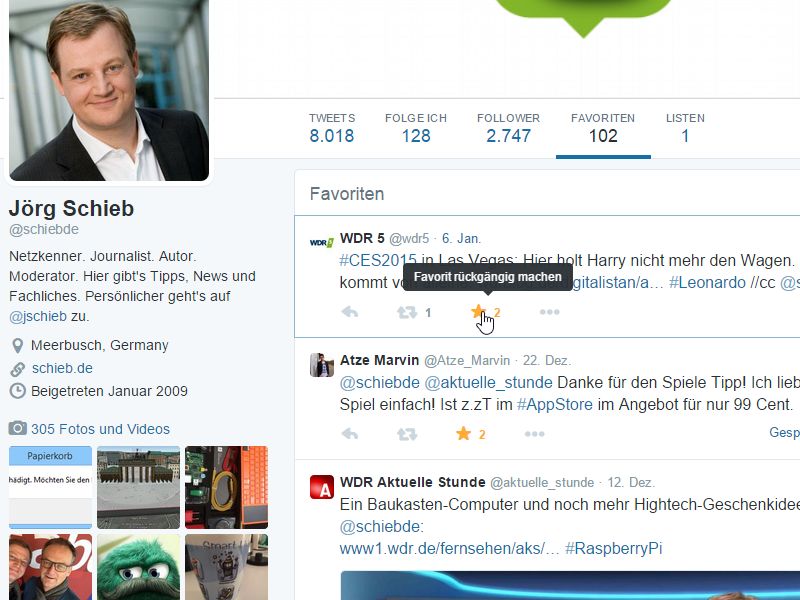Reply to the Atze Marvin tweet

pyautogui.click(x=350, y=434)
